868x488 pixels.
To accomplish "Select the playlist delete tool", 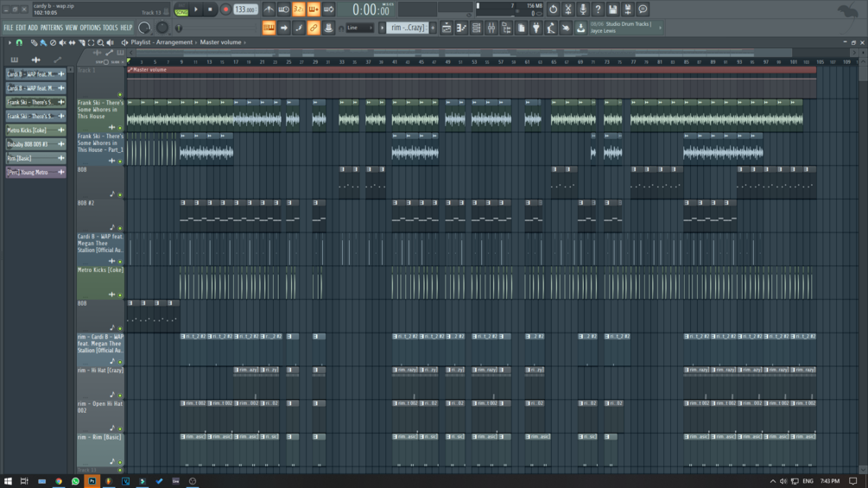I will (x=54, y=42).
